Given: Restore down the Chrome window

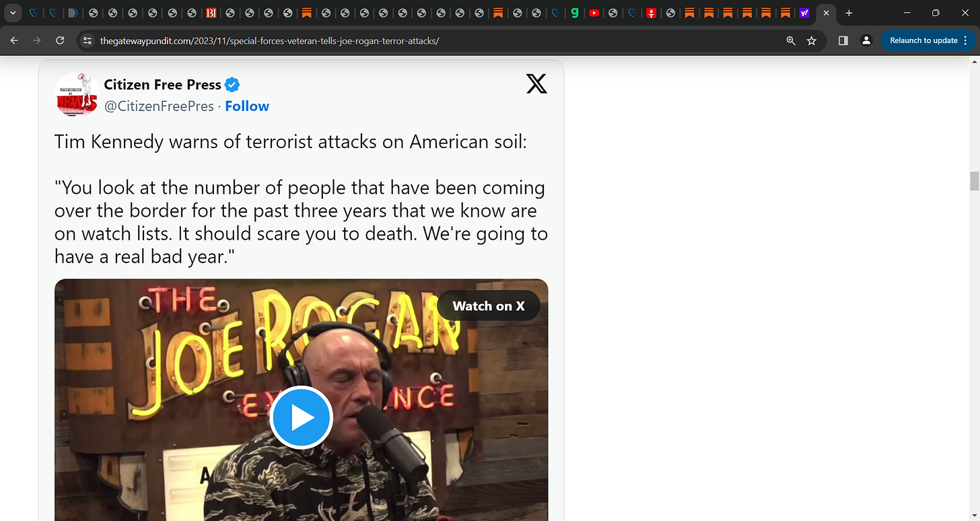Looking at the screenshot, I should [x=936, y=13].
